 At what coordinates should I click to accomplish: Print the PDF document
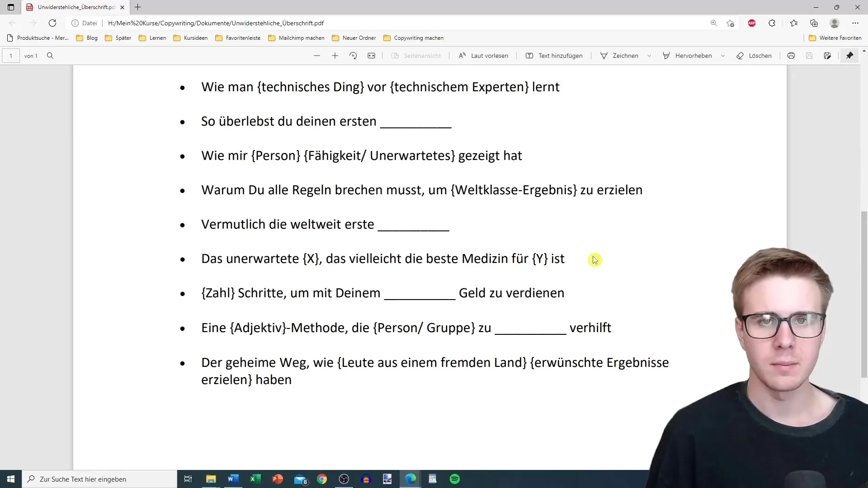(x=791, y=56)
